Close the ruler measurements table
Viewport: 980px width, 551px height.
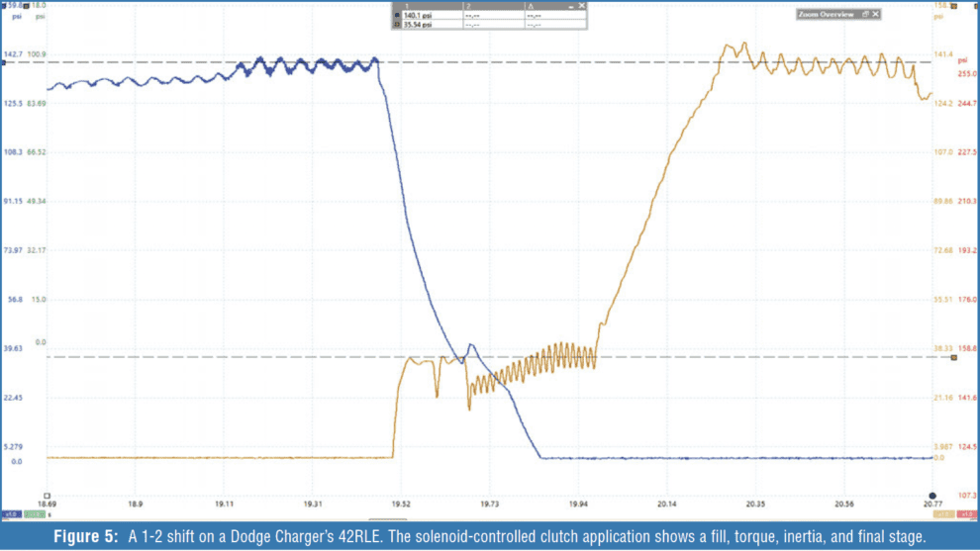(582, 5)
